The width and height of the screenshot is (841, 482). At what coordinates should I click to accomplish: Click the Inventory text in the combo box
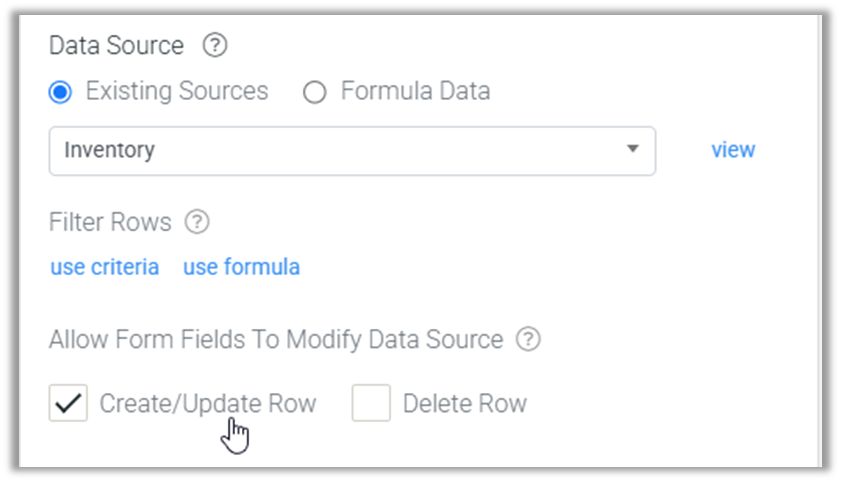point(109,150)
